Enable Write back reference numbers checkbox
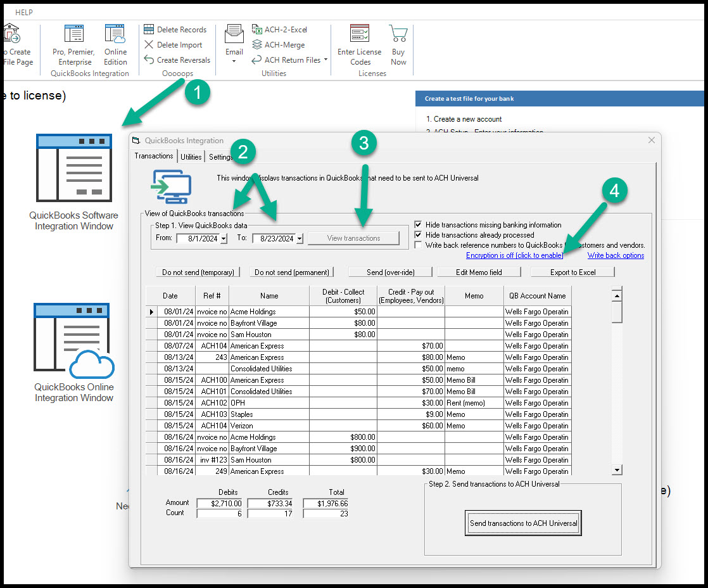 [418, 245]
